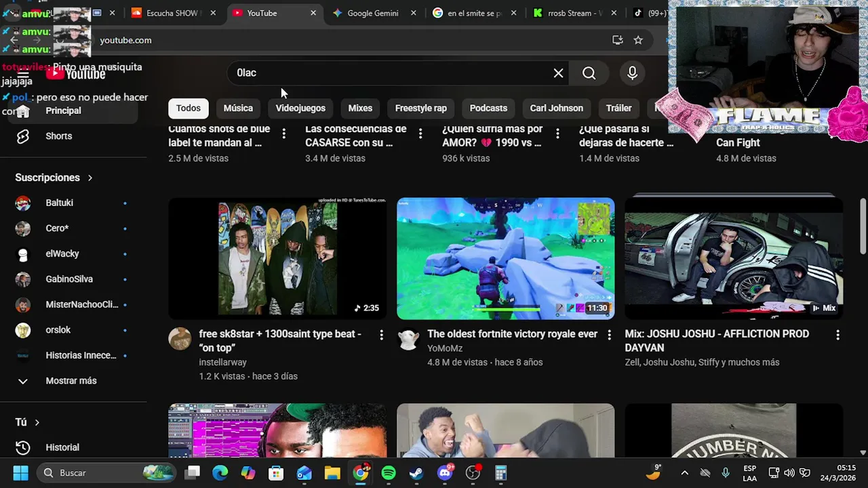Select the Tráiler filter chip

(x=618, y=108)
